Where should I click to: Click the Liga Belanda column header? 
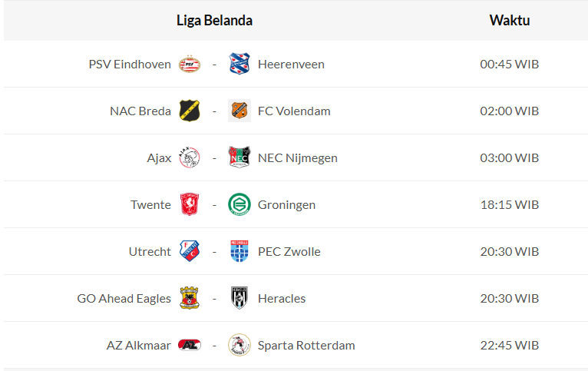[x=214, y=21]
